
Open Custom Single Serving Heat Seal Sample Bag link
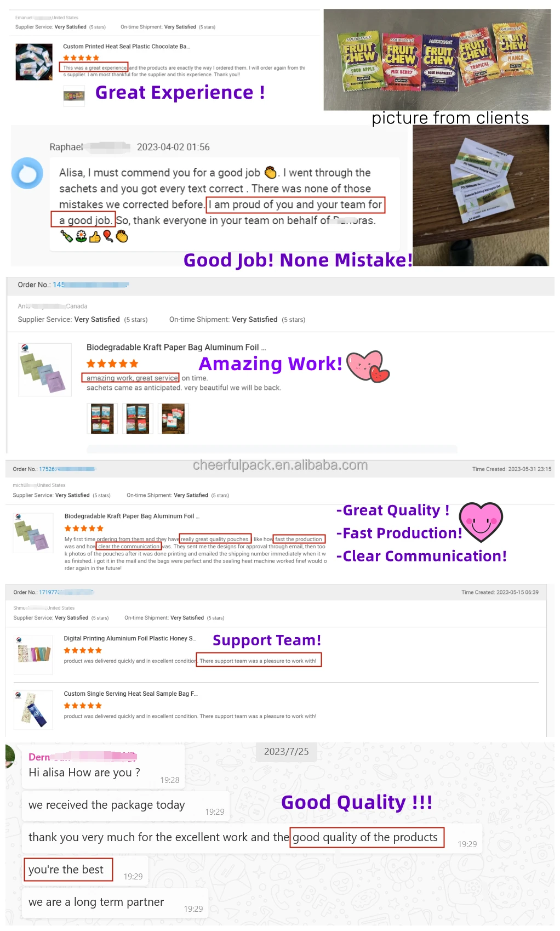(130, 694)
